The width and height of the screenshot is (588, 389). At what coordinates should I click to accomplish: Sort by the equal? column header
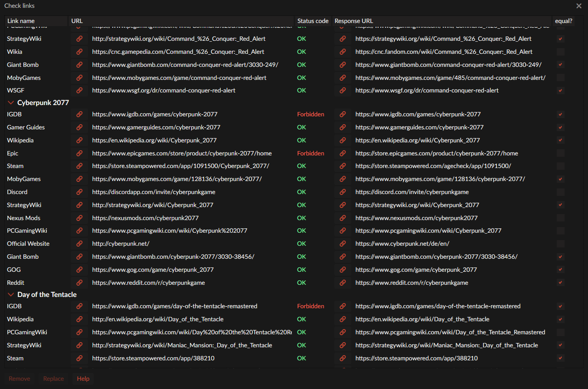click(564, 21)
